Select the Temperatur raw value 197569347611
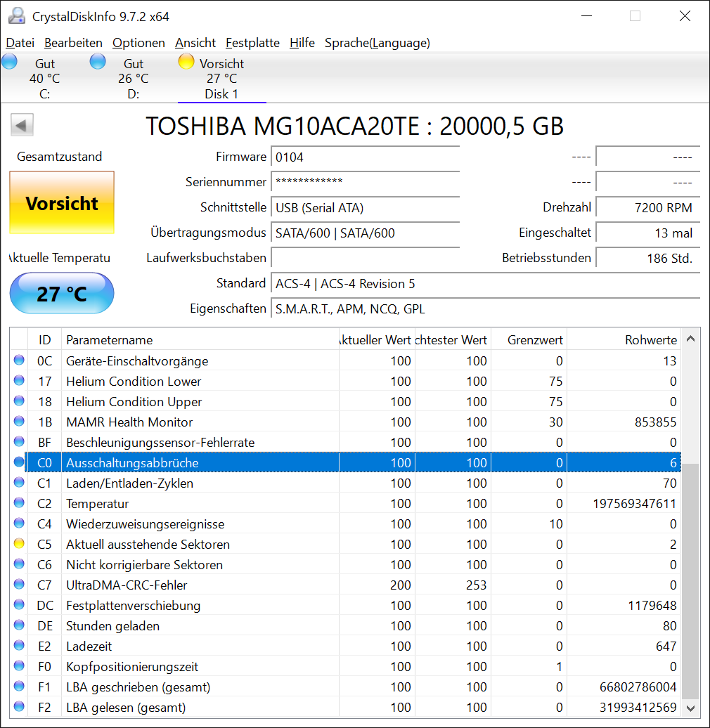Viewport: 710px width, 728px height. [x=634, y=504]
